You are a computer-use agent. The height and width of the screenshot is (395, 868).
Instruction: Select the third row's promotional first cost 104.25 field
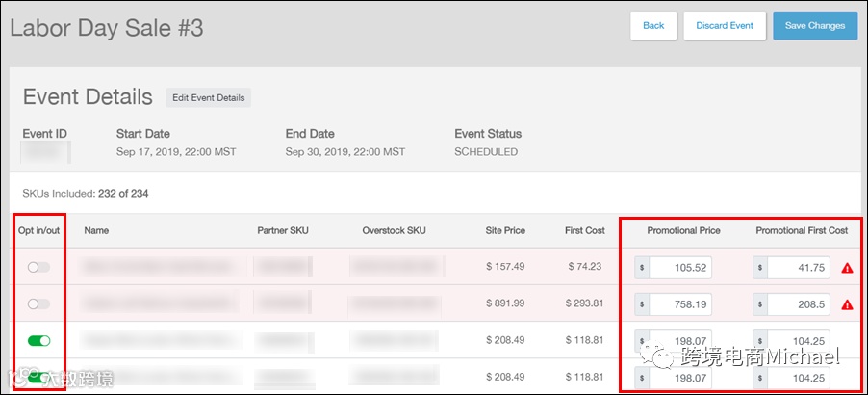click(x=798, y=341)
